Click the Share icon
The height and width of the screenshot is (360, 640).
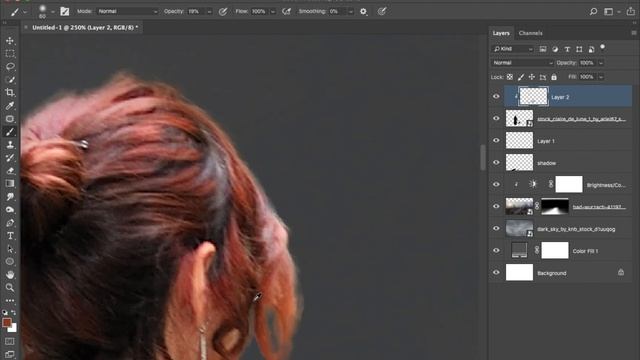click(631, 11)
